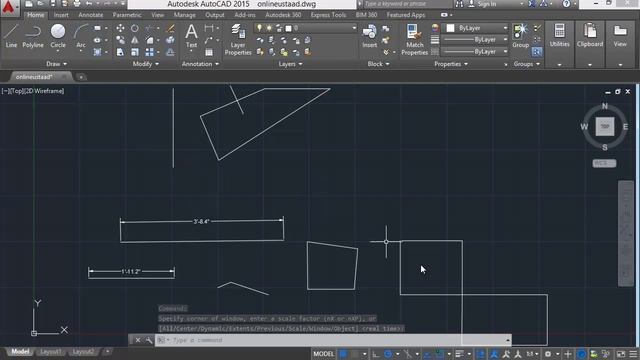Click the Scale tool icon

[135, 52]
